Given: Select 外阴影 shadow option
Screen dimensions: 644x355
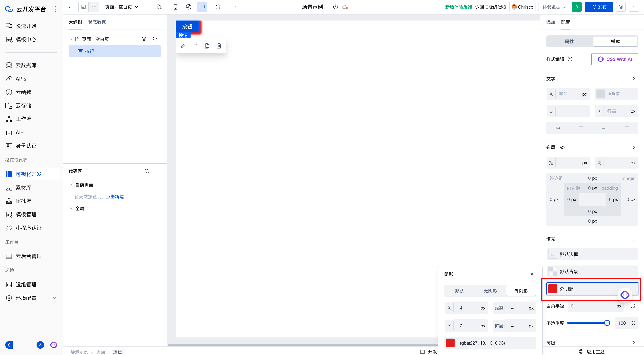Looking at the screenshot, I should coord(521,291).
